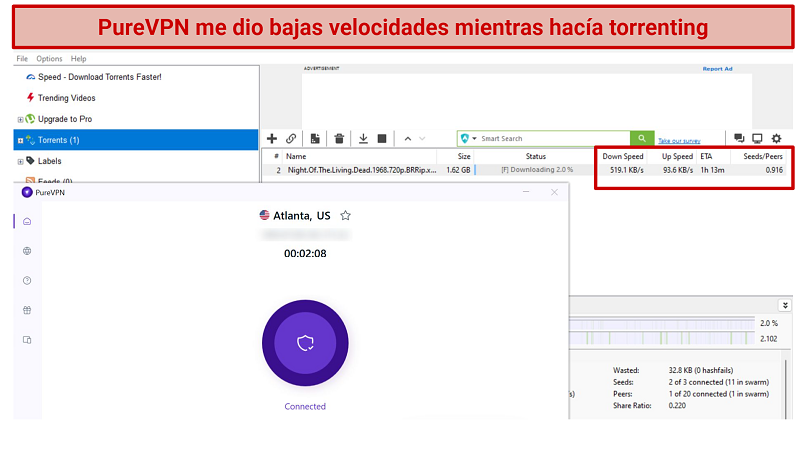Screen dimensions: 806x453
Task: Toggle PureVPN connection shield button
Action: (x=305, y=343)
